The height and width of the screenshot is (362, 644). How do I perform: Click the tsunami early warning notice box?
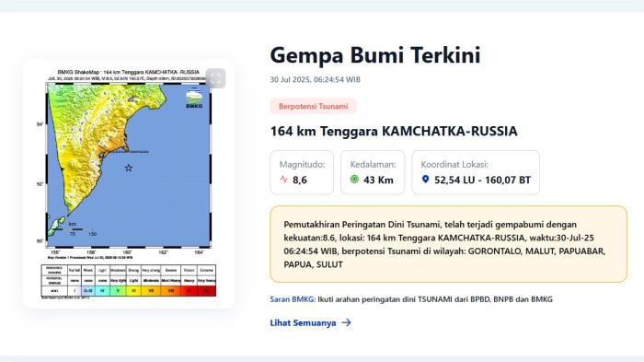pyautogui.click(x=449, y=244)
